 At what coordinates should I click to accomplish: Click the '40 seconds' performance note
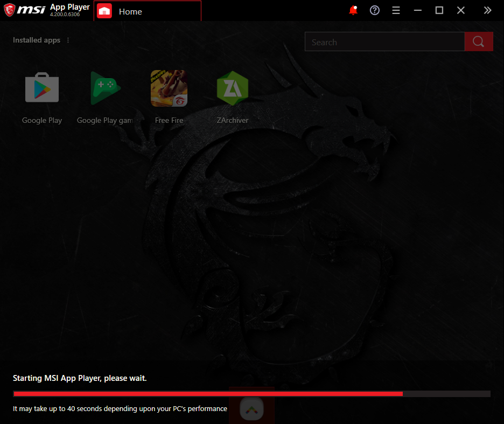click(120, 408)
